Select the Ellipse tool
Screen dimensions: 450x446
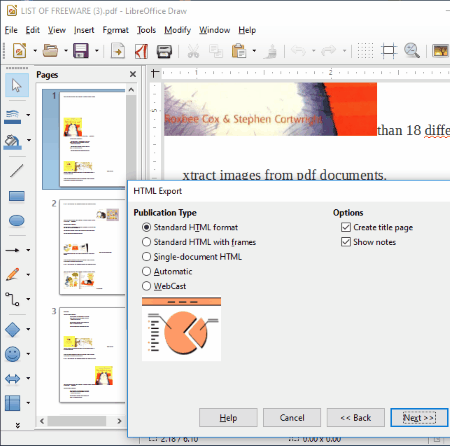tap(17, 220)
